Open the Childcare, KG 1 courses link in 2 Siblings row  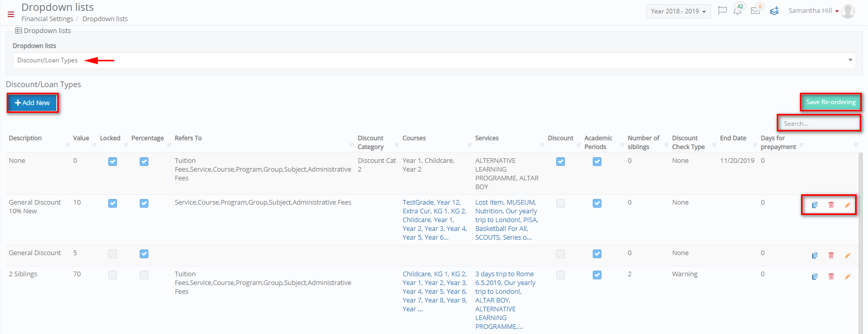[x=435, y=292]
